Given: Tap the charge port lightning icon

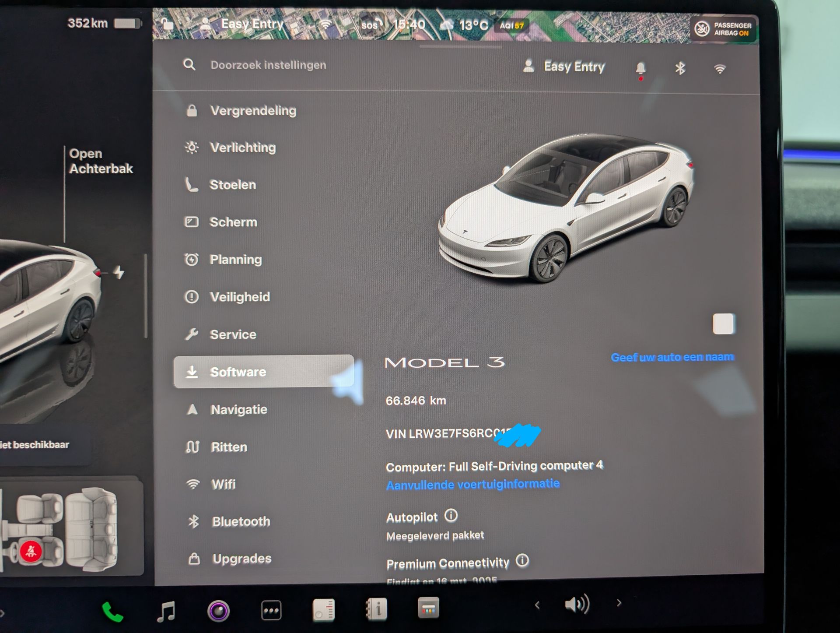Looking at the screenshot, I should click(x=119, y=272).
